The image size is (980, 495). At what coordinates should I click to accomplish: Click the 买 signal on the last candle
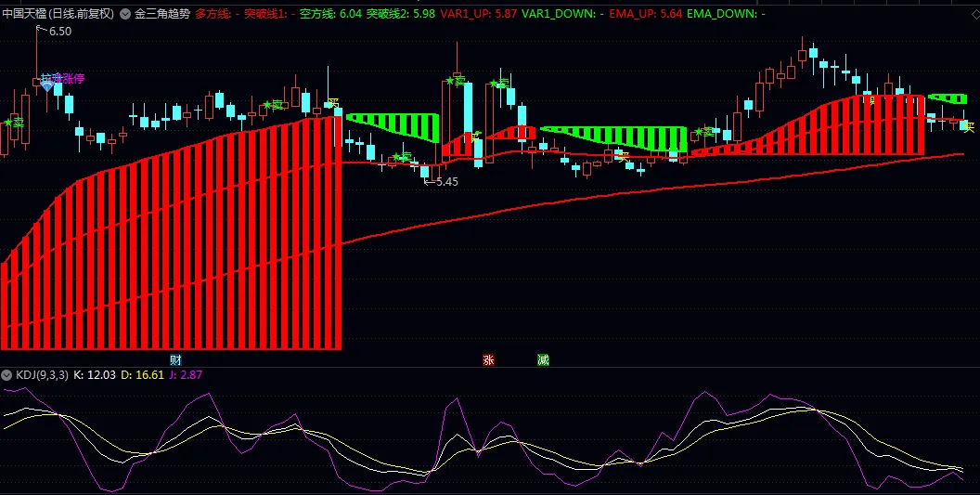970,127
